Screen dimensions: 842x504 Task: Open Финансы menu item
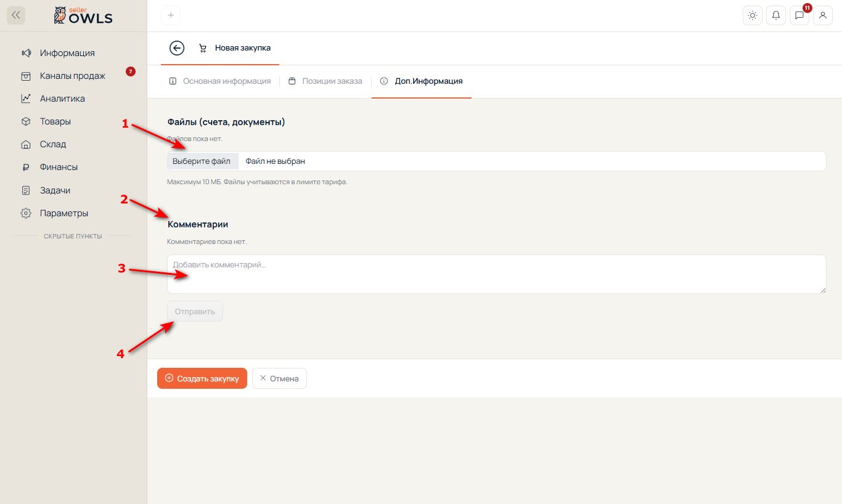click(59, 167)
